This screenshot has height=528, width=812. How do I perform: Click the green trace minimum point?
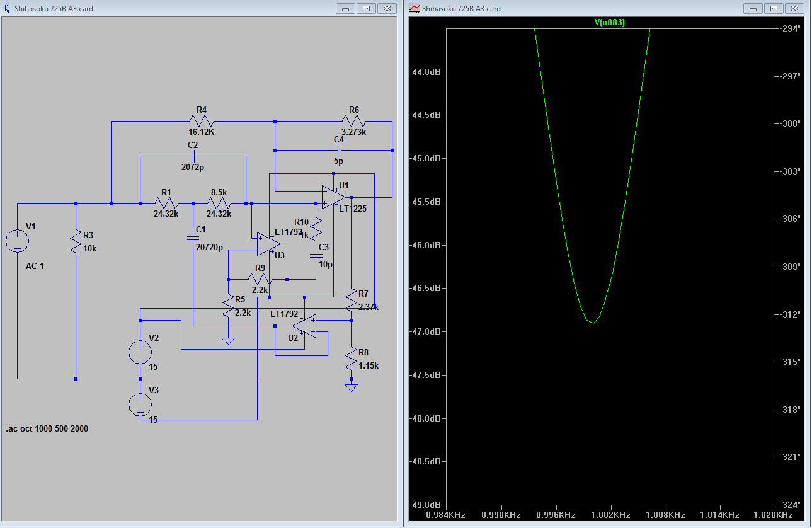(592, 323)
